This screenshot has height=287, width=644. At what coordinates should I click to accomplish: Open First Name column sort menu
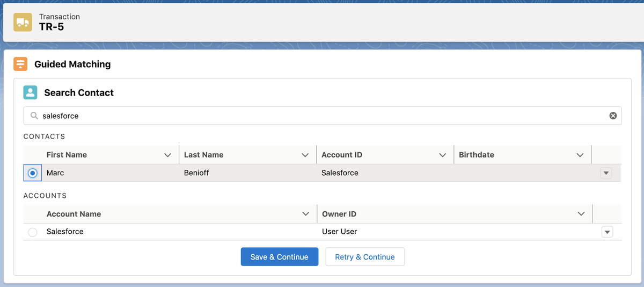coord(167,155)
